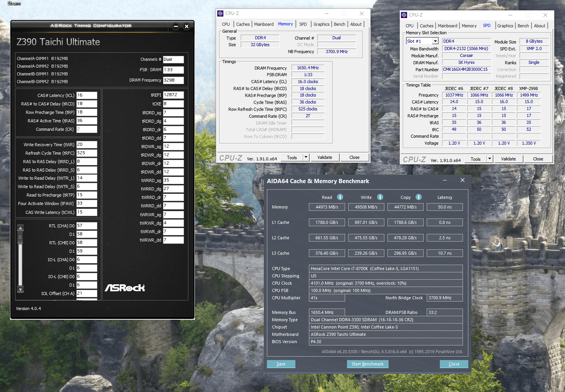Screen dimensions: 565x392
Task: Click the Motherboard value ASRock Z390 Taichi Ultimate
Action: tap(386, 334)
